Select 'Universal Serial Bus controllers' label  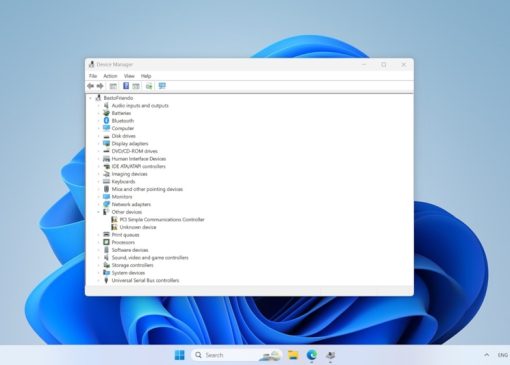(x=145, y=280)
